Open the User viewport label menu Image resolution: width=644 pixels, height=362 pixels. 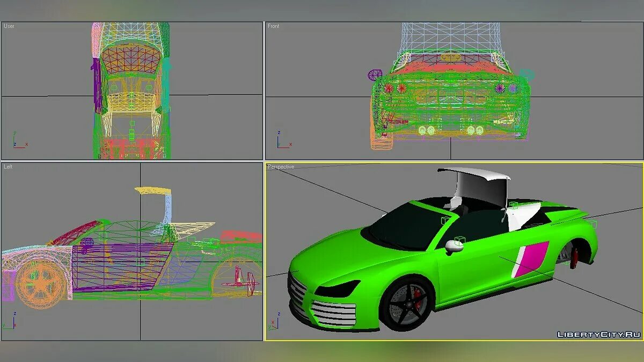9,25
